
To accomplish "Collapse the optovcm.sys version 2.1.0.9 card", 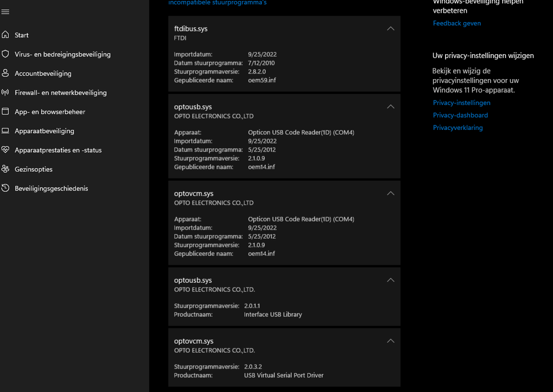I will coord(390,194).
